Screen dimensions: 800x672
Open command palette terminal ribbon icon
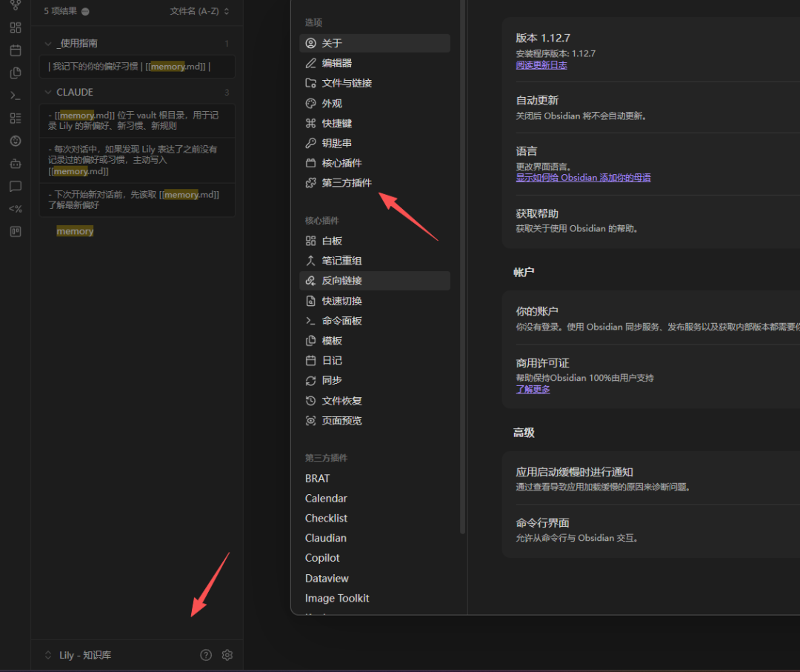(16, 96)
